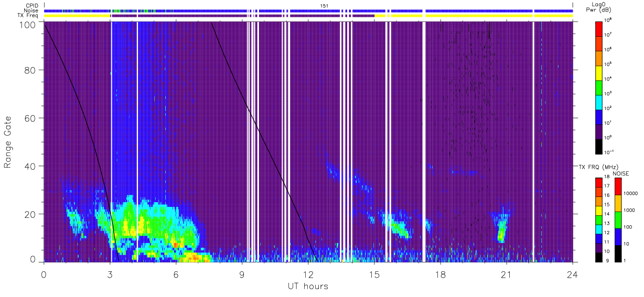
Task: Select the 'Noise' row label at top left
Action: click(x=31, y=10)
